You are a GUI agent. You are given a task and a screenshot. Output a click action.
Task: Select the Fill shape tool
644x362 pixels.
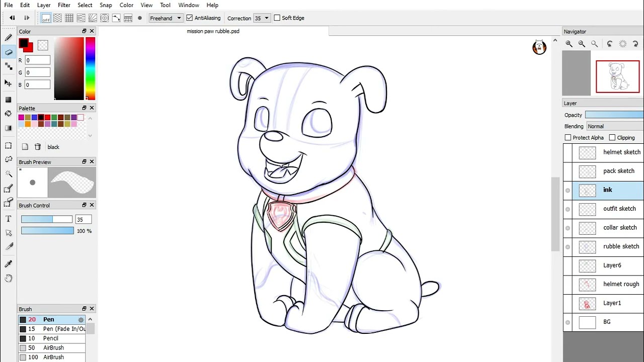click(8, 99)
